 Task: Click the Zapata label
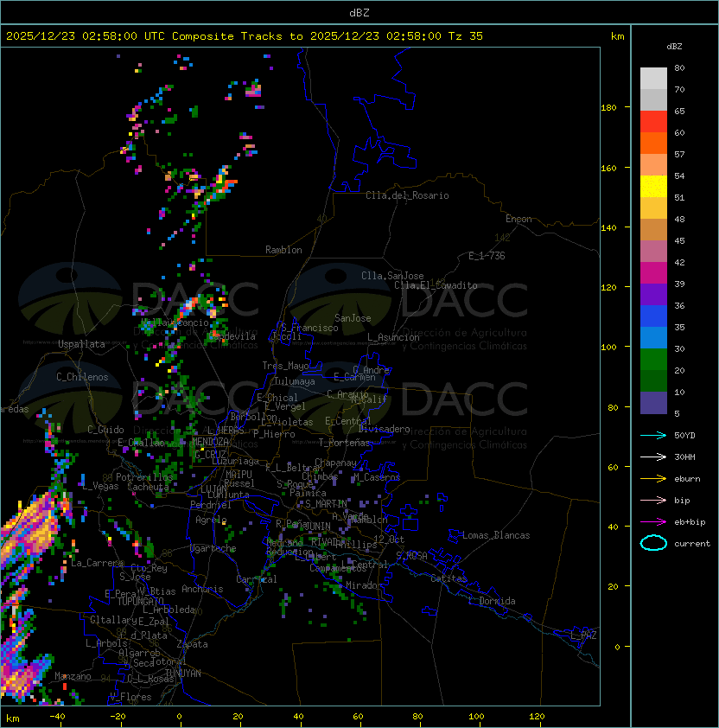coord(192,644)
